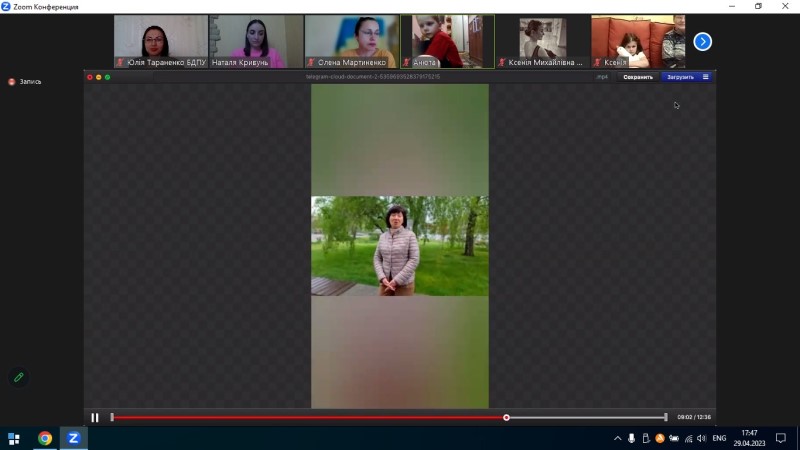Click the red playback progress handle

(506, 417)
